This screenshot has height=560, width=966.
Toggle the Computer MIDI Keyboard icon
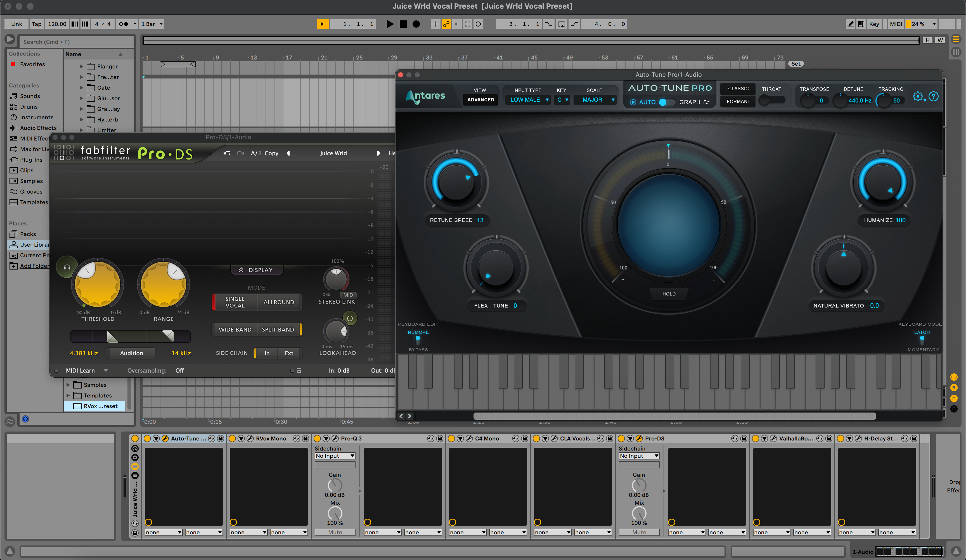[x=861, y=24]
